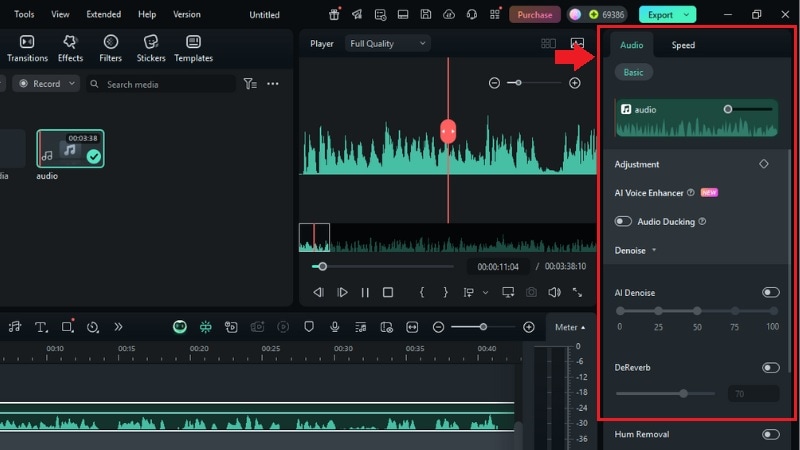
Task: Switch to the Speed tab
Action: coord(683,45)
